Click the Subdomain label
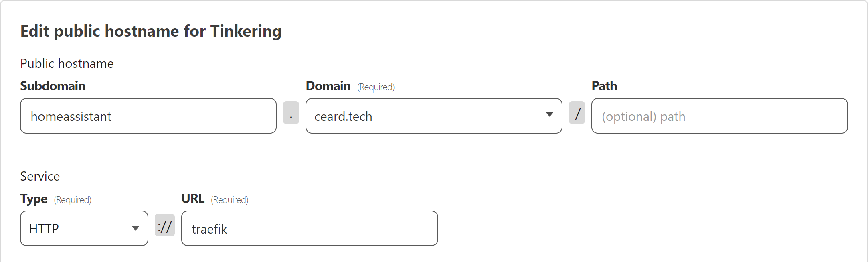The height and width of the screenshot is (262, 868). pos(53,86)
